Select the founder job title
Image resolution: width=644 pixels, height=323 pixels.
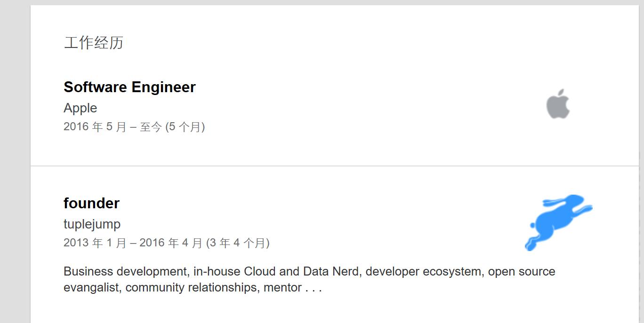[x=91, y=203]
